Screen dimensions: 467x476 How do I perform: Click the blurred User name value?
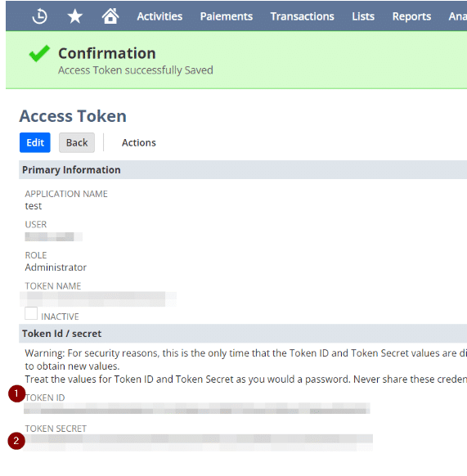coord(54,236)
